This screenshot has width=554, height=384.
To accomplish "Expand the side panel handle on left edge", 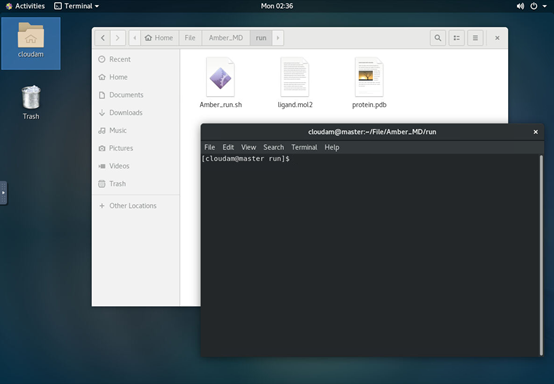I will [x=3, y=193].
